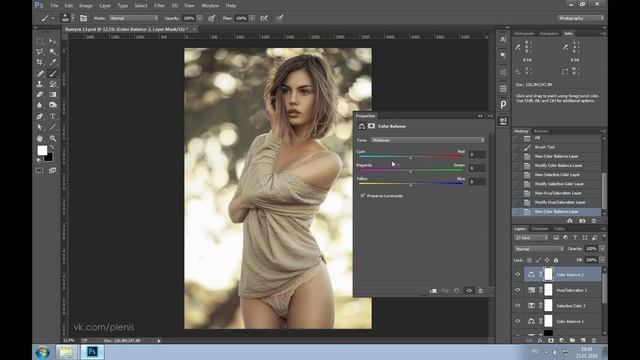The image size is (640, 360).
Task: Select the Rectangular Marquee tool
Action: tap(40, 41)
